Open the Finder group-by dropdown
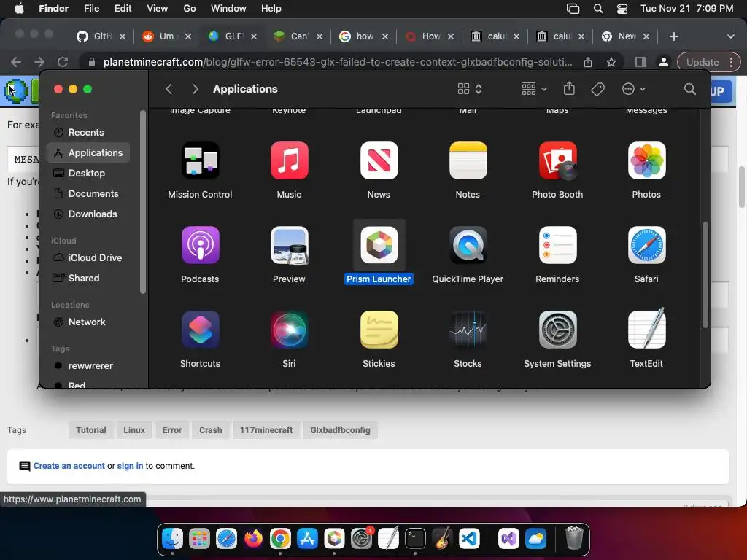The height and width of the screenshot is (560, 747). (x=534, y=89)
